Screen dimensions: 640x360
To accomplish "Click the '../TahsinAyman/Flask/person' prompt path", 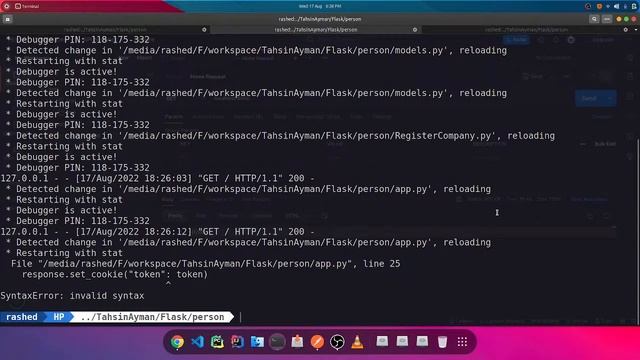I will click(x=153, y=317).
